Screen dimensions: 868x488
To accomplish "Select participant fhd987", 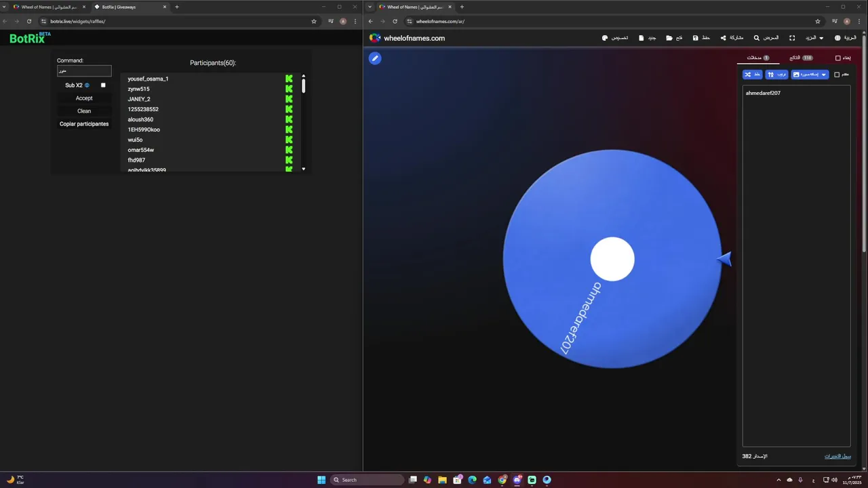I will tap(136, 160).
